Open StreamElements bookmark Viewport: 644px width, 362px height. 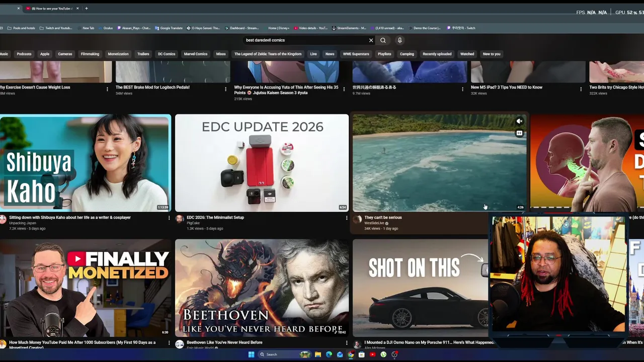[349, 28]
